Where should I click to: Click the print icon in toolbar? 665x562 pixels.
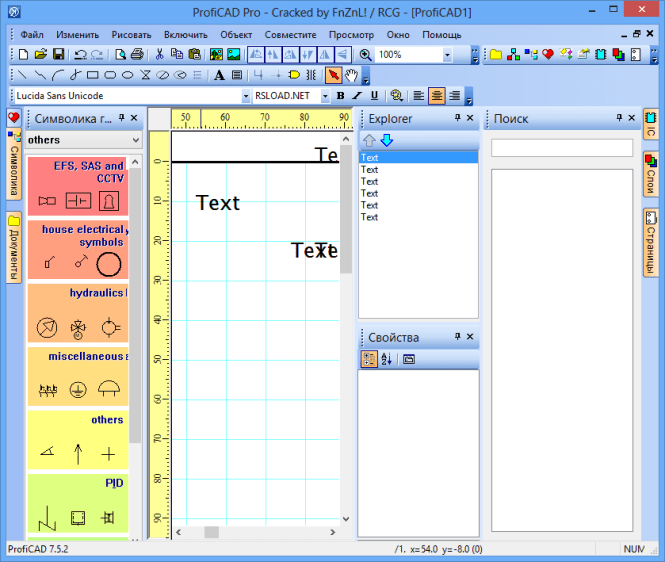coord(137,54)
